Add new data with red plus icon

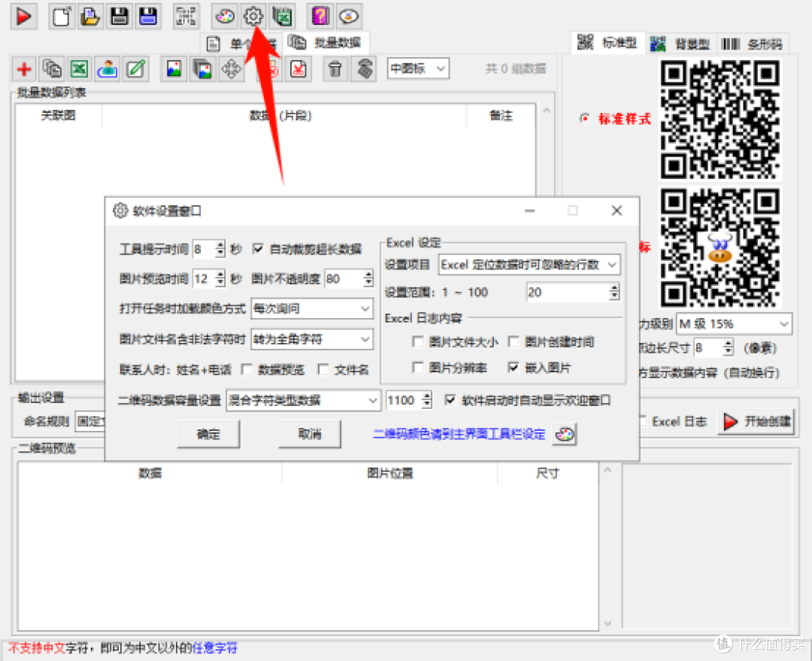pos(24,69)
